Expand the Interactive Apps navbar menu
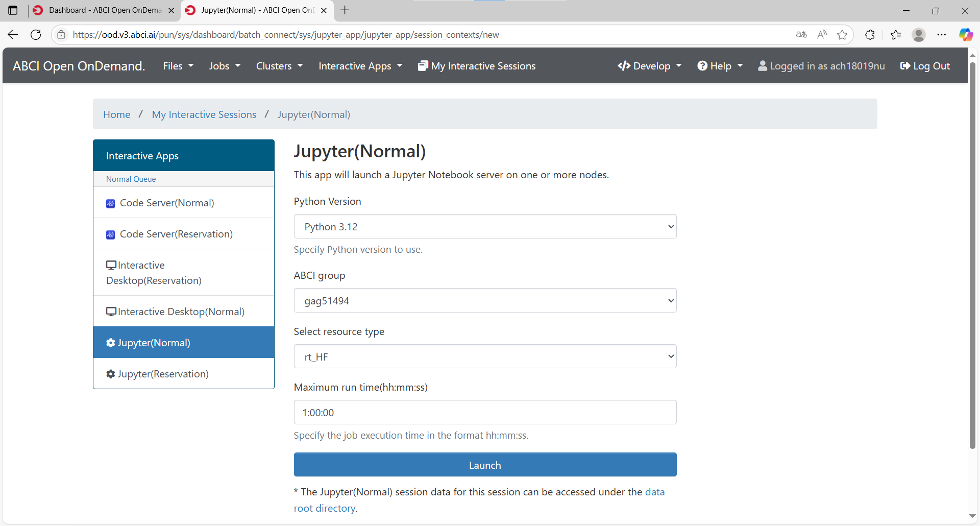 point(360,66)
